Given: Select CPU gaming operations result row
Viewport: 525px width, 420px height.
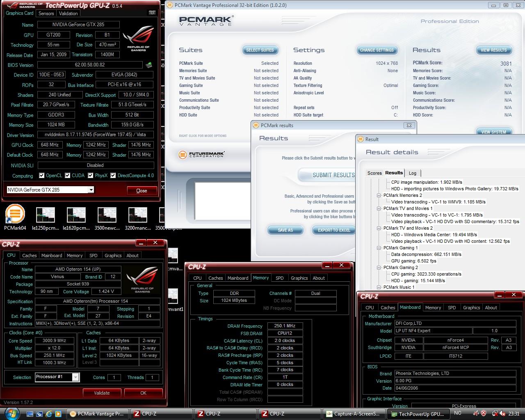Looking at the screenshot, I should coord(426,274).
